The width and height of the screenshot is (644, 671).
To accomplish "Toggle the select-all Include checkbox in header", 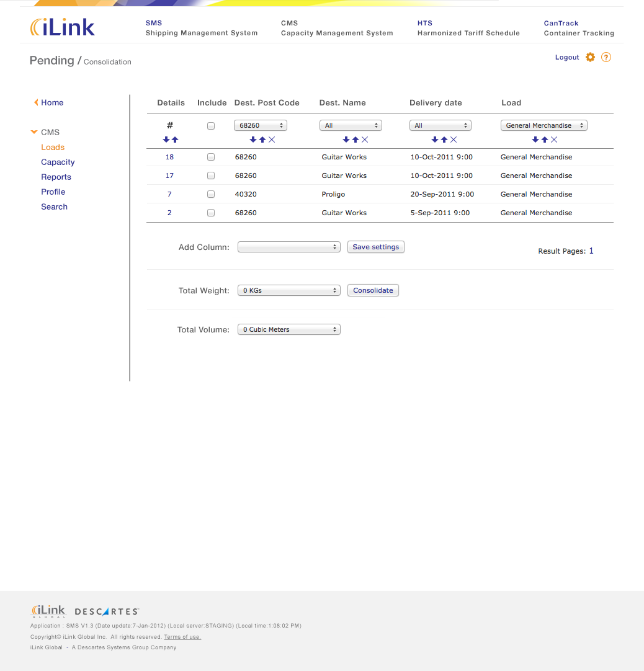I will tap(211, 126).
